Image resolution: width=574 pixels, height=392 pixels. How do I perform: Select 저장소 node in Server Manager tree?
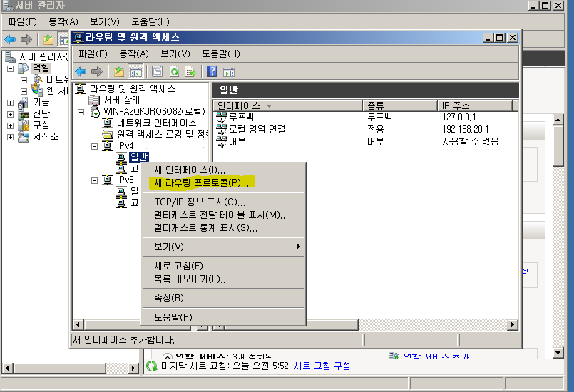46,137
